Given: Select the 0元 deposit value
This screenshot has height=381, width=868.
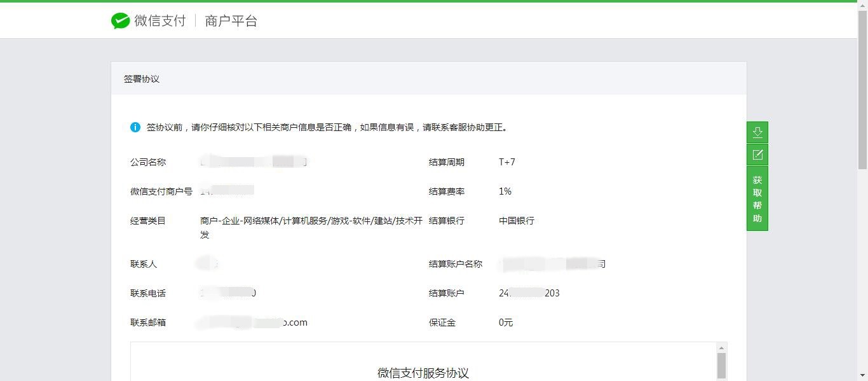Looking at the screenshot, I should [506, 322].
